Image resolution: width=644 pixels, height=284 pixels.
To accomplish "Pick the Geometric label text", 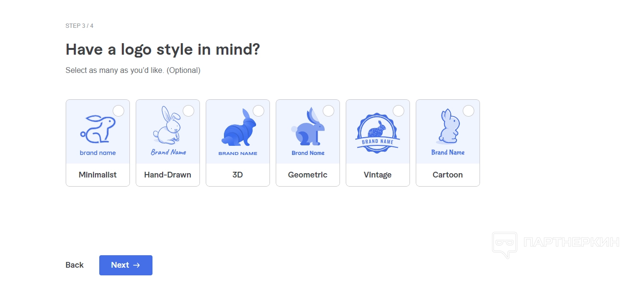I will (x=307, y=175).
